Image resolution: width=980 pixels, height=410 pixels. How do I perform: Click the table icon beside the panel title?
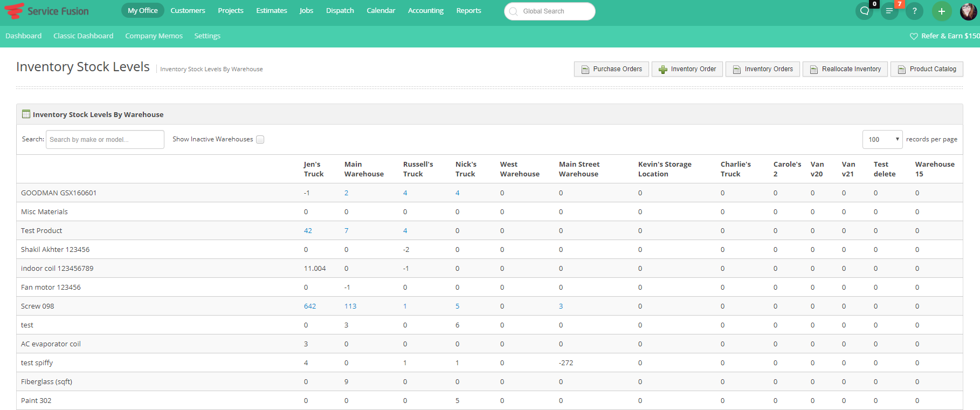click(x=26, y=114)
